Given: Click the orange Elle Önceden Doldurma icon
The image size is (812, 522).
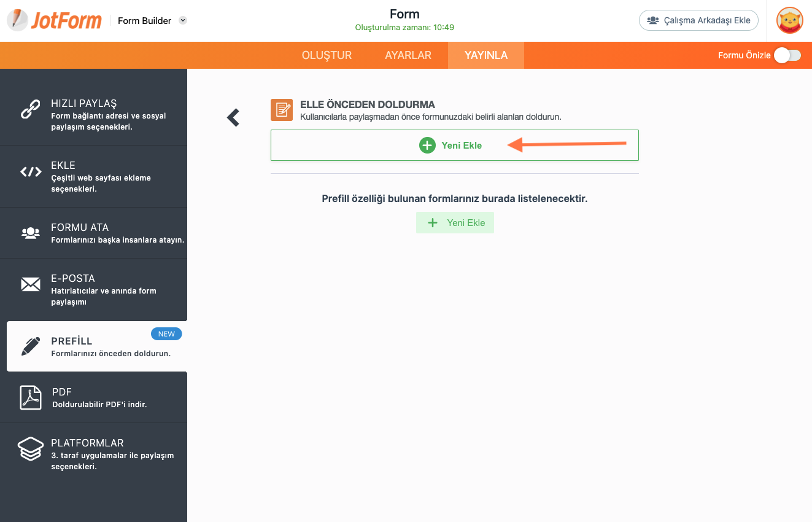Looking at the screenshot, I should tap(282, 110).
